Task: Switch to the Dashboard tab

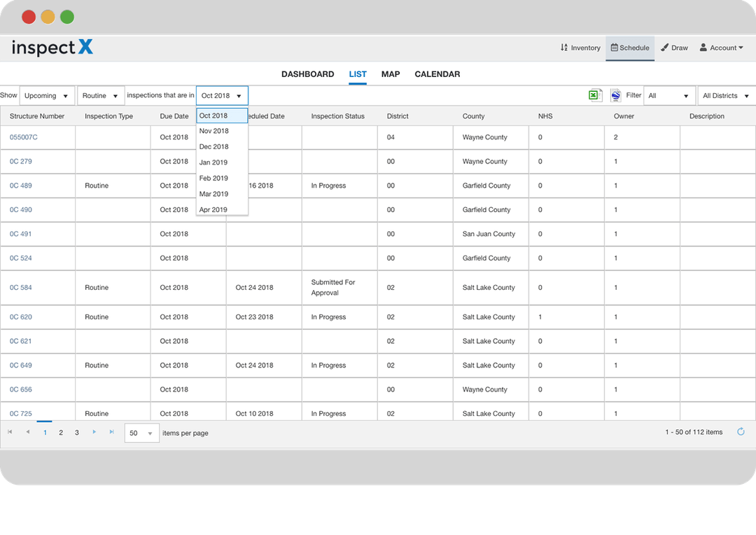Action: [308, 74]
